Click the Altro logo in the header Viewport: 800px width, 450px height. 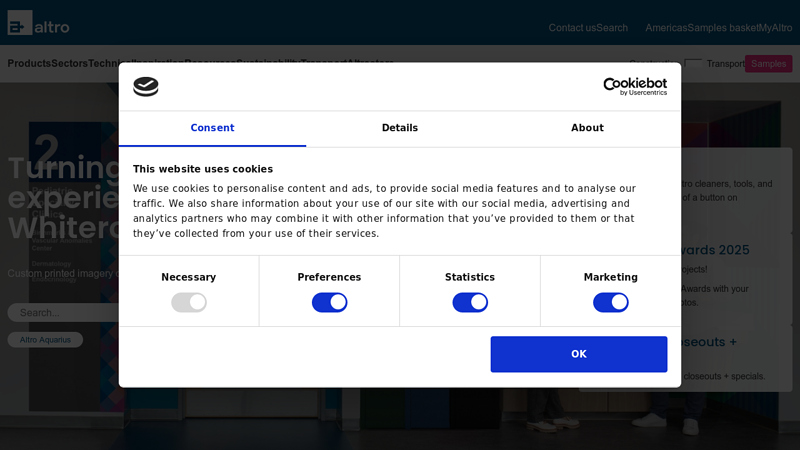coord(38,23)
